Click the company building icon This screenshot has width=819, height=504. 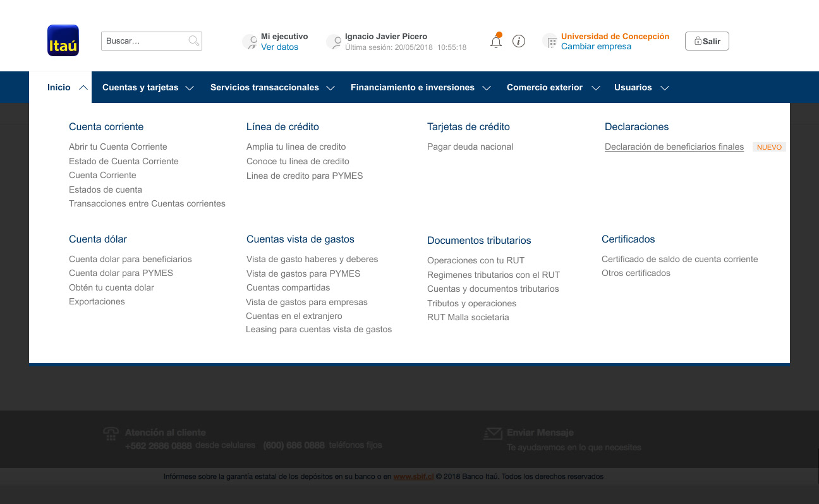click(550, 42)
